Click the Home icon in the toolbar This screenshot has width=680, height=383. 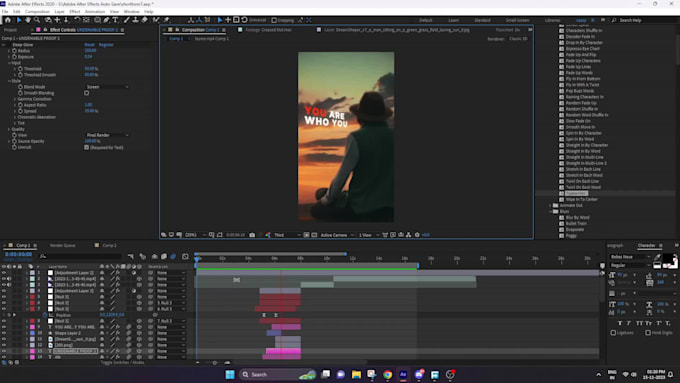point(8,20)
